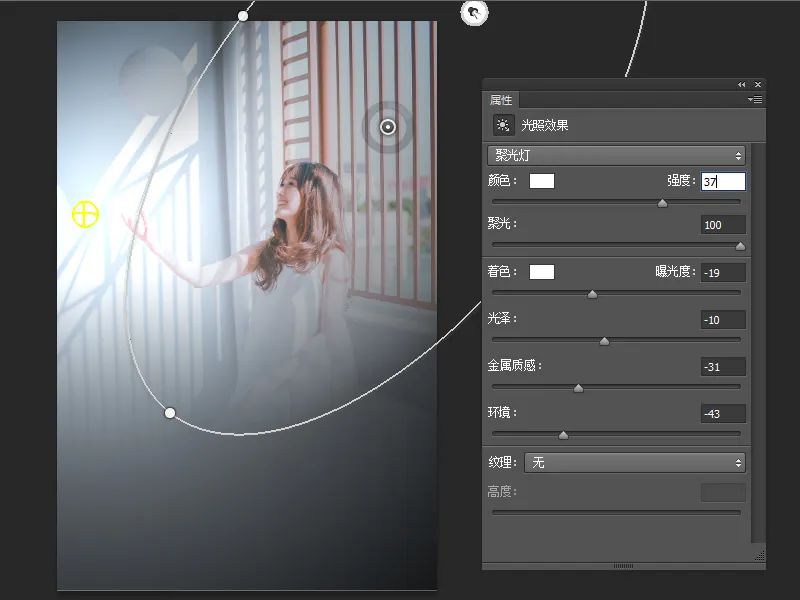The width and height of the screenshot is (800, 600).
Task: Click the 聚光 hotspot value field
Action: 723,225
